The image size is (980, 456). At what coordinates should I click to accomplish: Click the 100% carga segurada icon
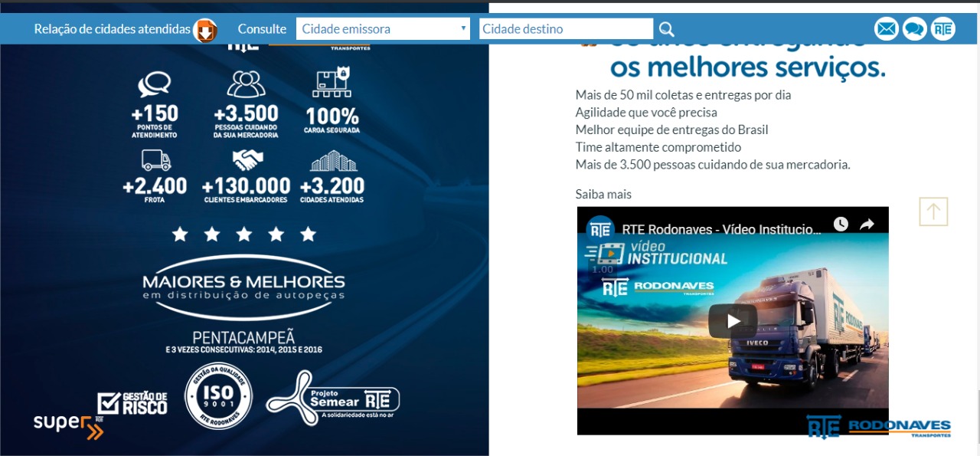coord(332,82)
